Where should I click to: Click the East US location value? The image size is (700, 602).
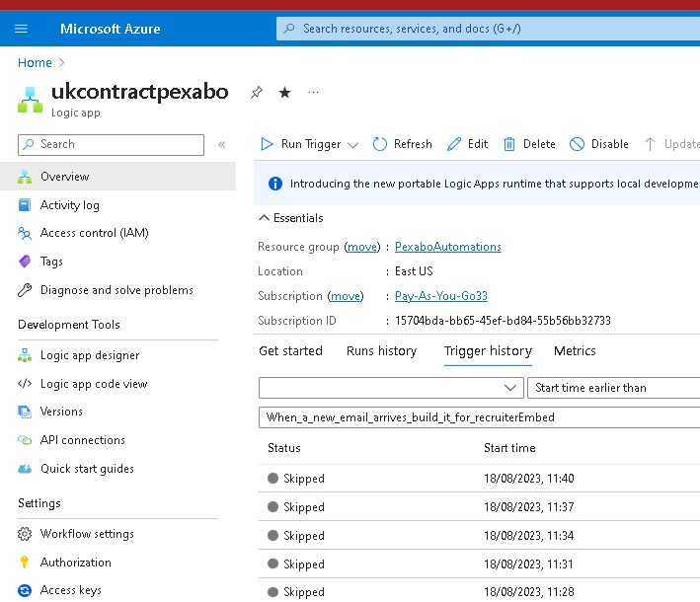coord(414,271)
